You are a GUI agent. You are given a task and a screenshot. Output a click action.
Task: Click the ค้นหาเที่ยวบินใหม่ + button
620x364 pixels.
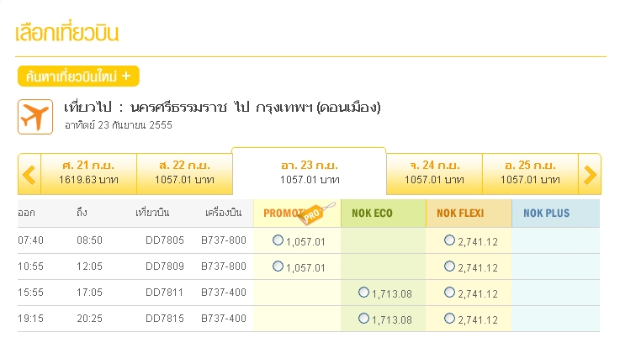coord(78,76)
